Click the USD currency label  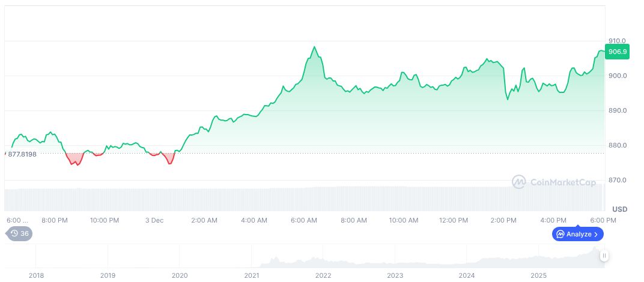click(x=619, y=209)
